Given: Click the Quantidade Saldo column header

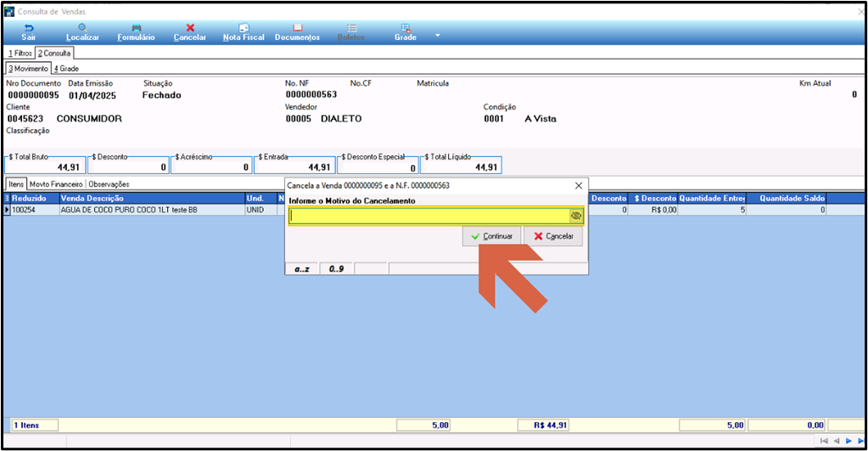Looking at the screenshot, I should coord(787,198).
